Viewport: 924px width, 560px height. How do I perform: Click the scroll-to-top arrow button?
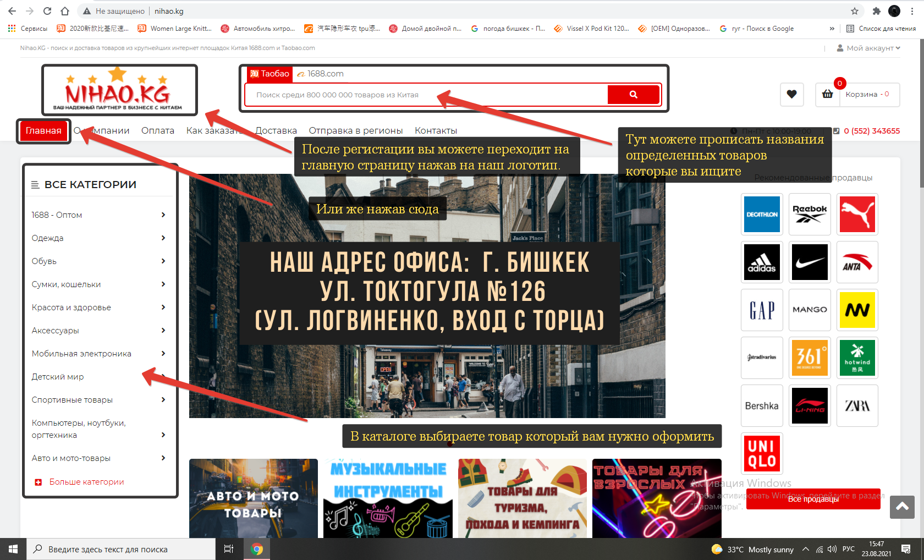tap(902, 507)
